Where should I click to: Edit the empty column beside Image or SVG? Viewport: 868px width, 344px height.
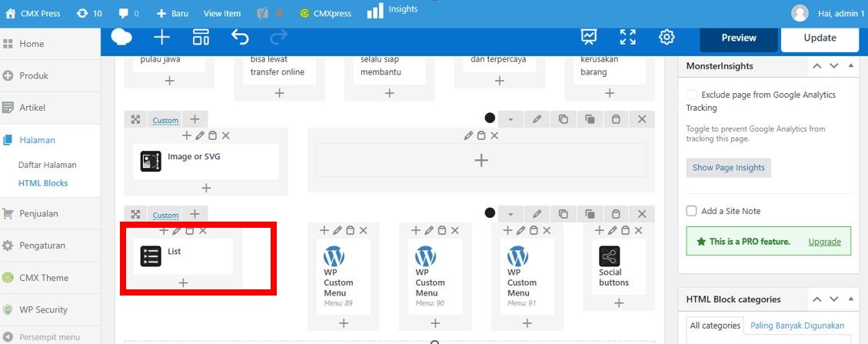[x=468, y=135]
